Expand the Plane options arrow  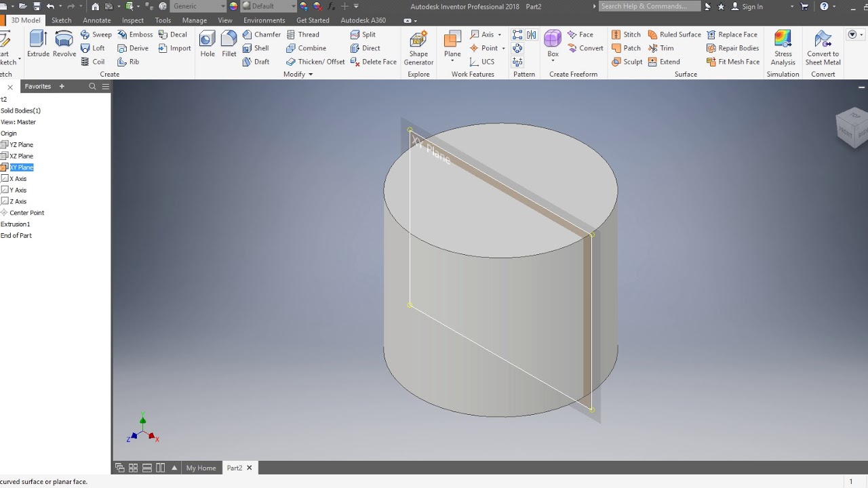click(452, 62)
